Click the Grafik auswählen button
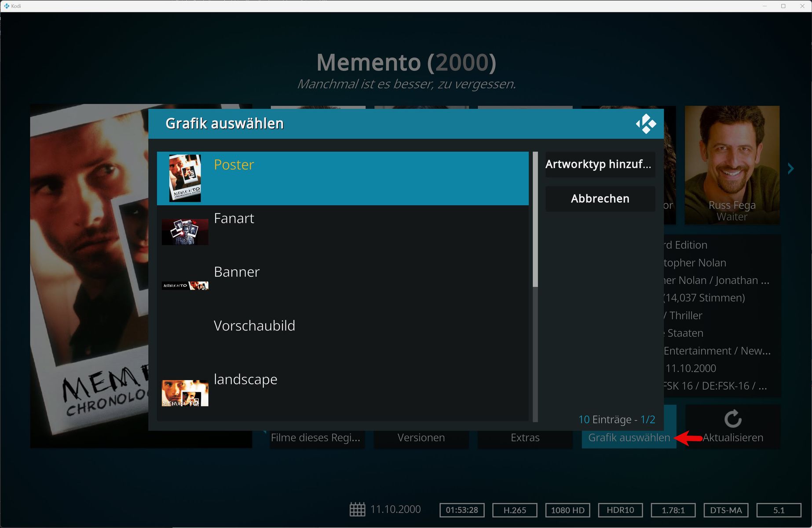The image size is (812, 528). 629,437
